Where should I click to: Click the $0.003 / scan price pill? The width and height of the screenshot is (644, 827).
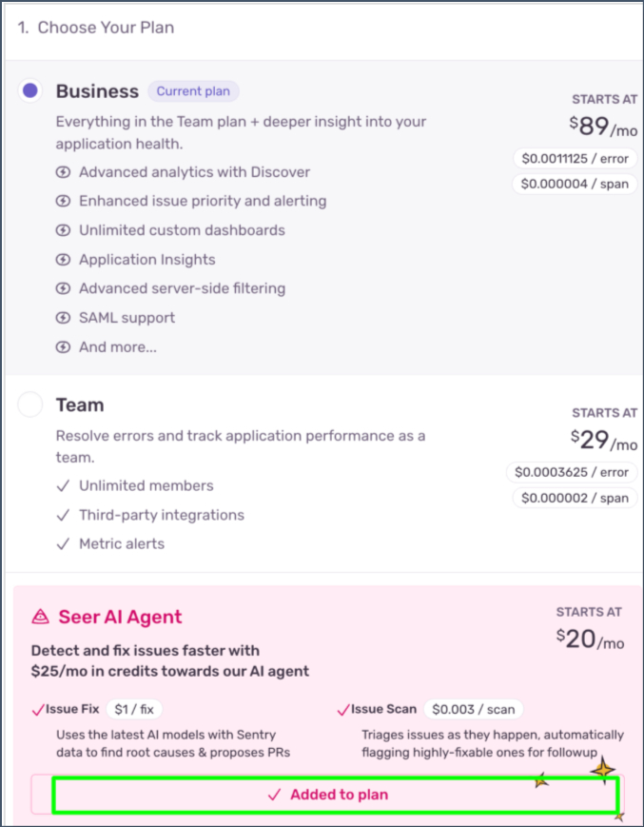474,709
